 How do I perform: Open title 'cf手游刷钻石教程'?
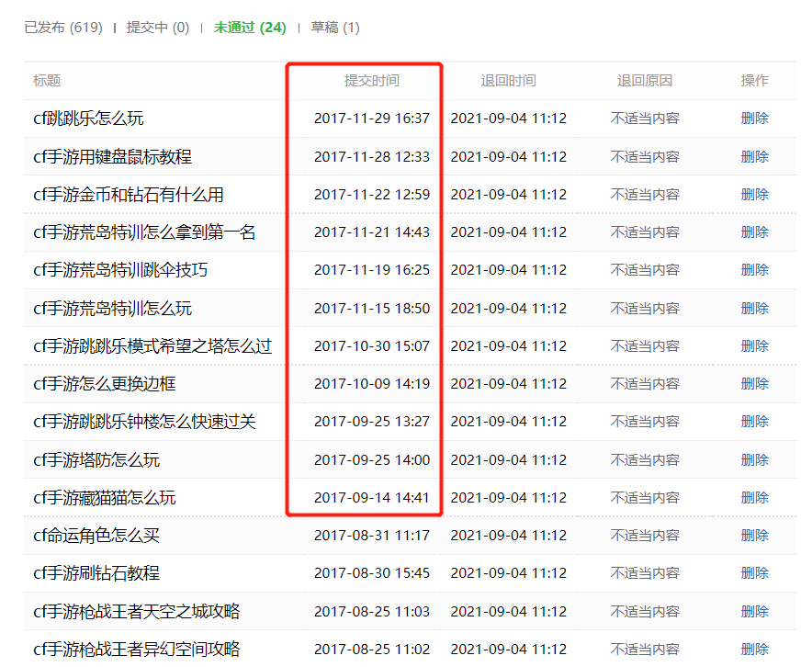pyautogui.click(x=96, y=573)
